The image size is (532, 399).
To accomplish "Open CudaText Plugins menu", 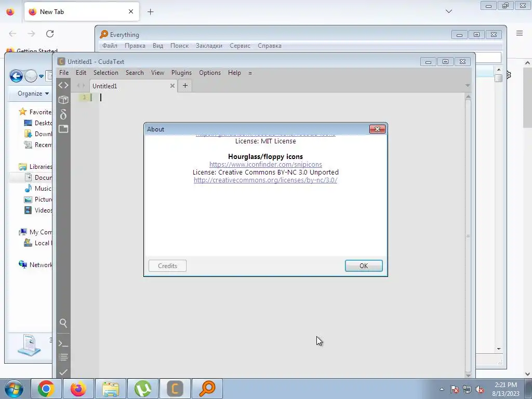I will pos(181,73).
